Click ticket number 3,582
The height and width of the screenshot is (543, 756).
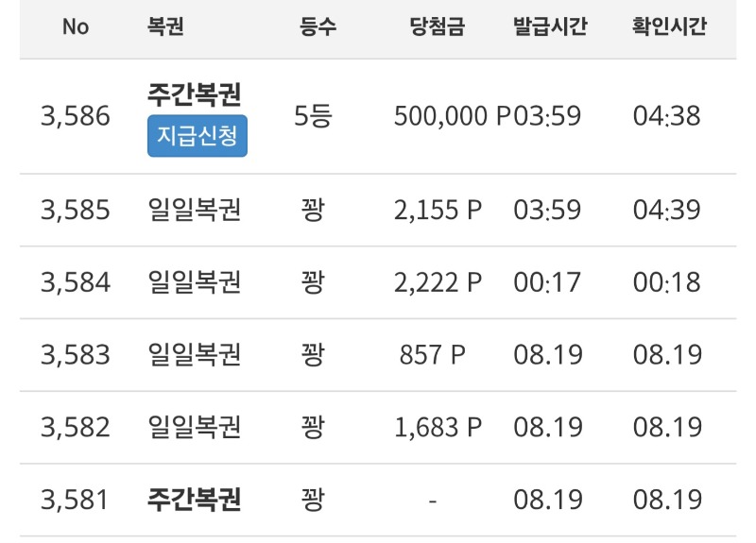pyautogui.click(x=76, y=428)
